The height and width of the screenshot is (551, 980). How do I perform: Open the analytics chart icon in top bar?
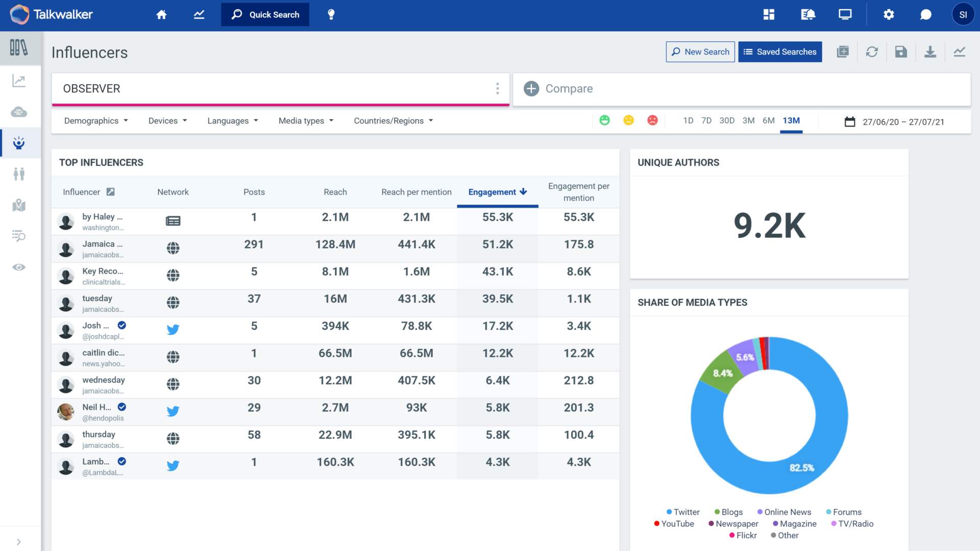click(x=199, y=14)
